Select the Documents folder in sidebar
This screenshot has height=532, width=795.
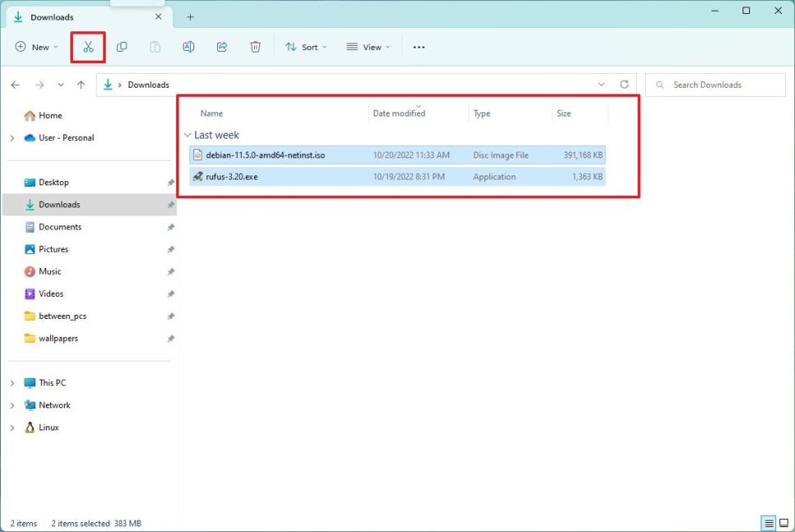[60, 226]
